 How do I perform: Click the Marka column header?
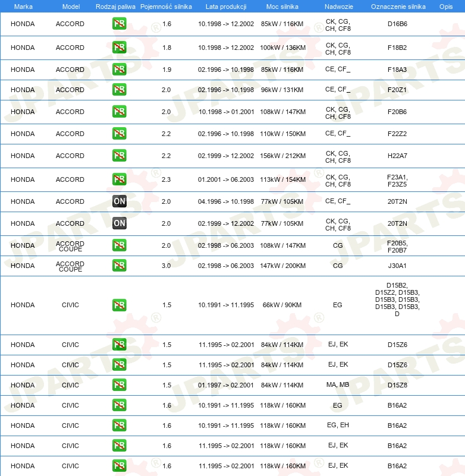tap(23, 7)
